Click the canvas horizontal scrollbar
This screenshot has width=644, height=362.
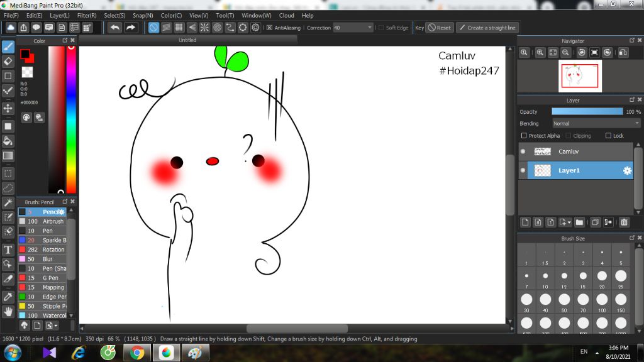(297, 328)
